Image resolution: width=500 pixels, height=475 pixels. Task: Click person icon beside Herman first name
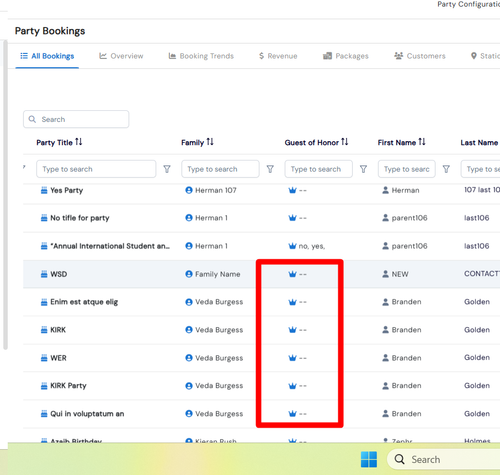tap(385, 190)
